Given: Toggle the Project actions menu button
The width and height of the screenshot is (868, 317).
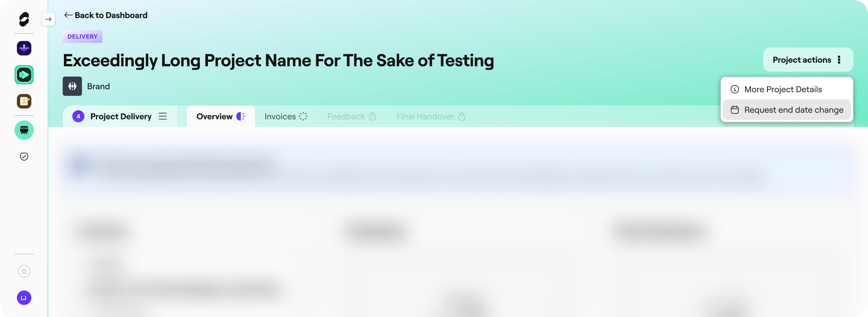Looking at the screenshot, I should (808, 60).
